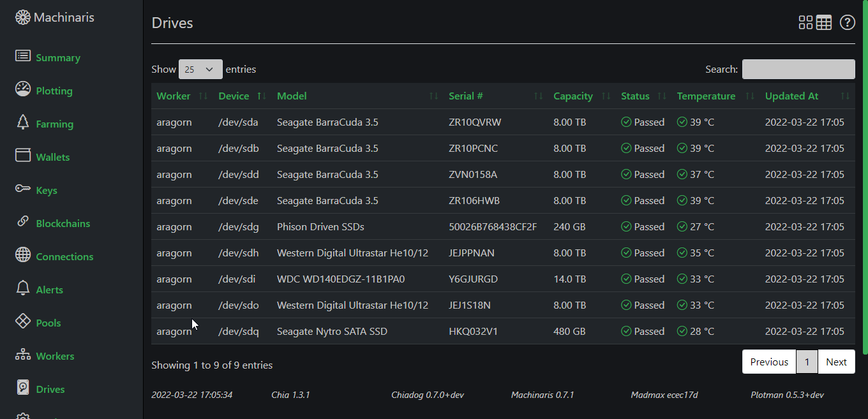The width and height of the screenshot is (868, 419).
Task: Click the 240 GB capacity cell
Action: (x=569, y=226)
